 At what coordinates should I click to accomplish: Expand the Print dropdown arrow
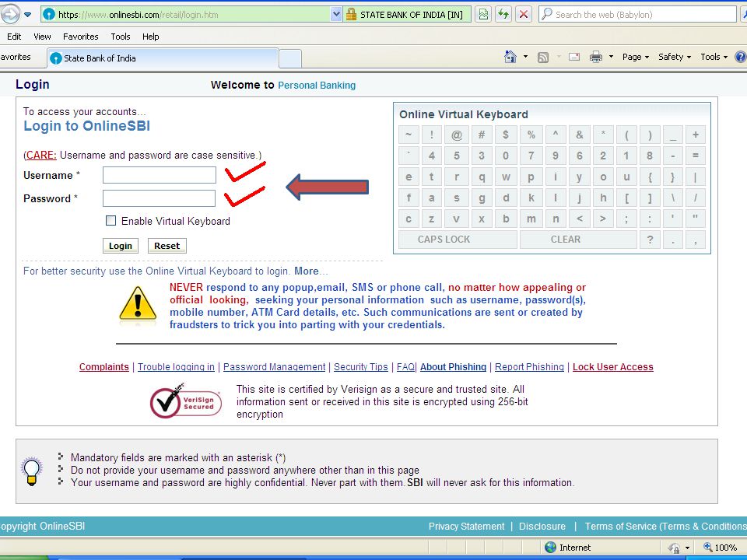click(611, 57)
